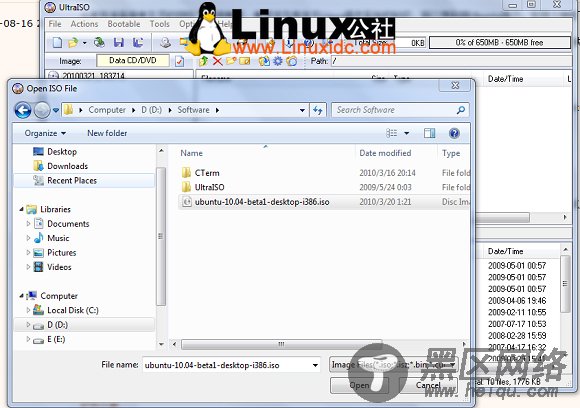Open the Organize dropdown menu
The width and height of the screenshot is (580, 408).
click(x=45, y=133)
